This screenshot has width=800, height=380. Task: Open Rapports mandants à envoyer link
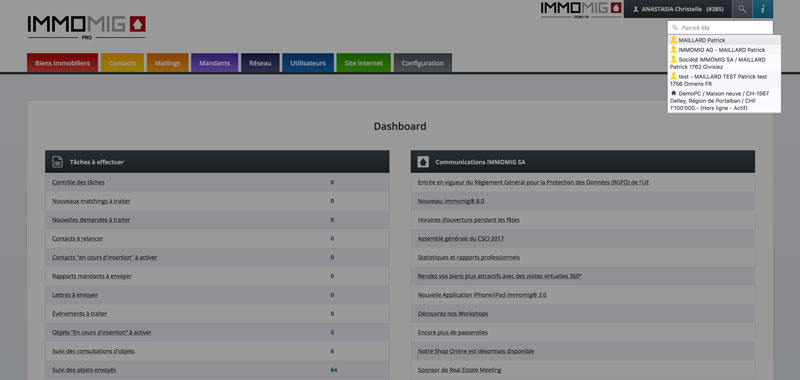92,276
